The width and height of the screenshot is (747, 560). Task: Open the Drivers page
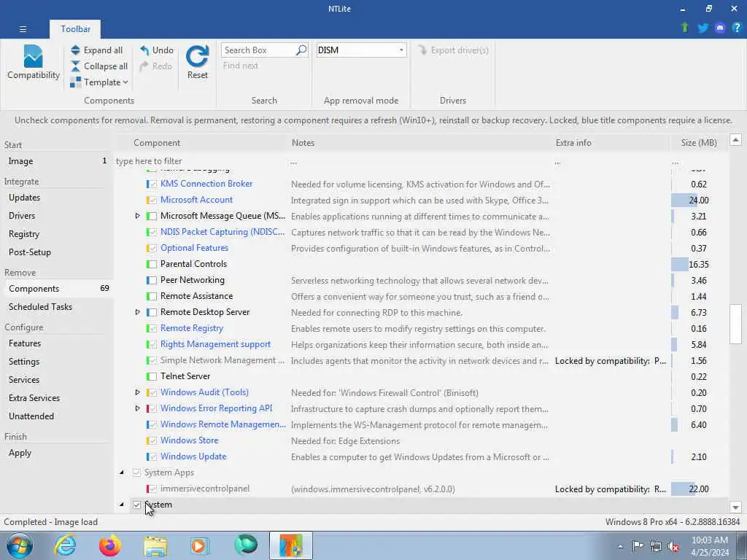(x=22, y=216)
